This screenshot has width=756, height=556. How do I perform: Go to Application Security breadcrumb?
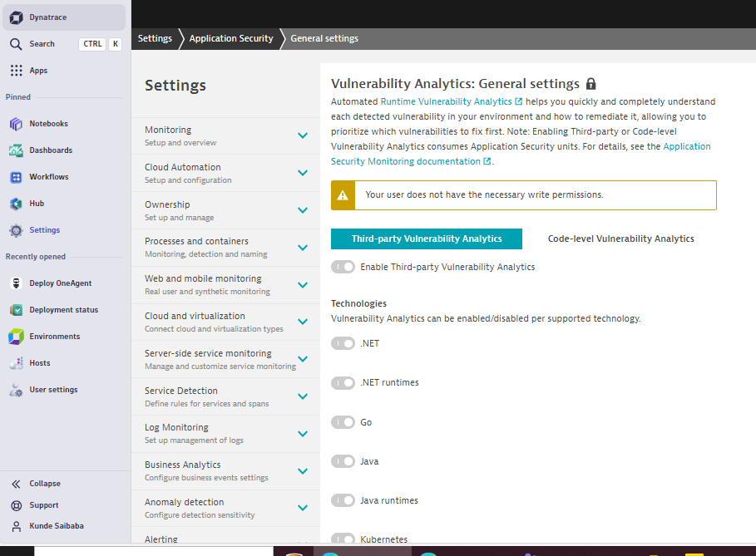(x=231, y=38)
